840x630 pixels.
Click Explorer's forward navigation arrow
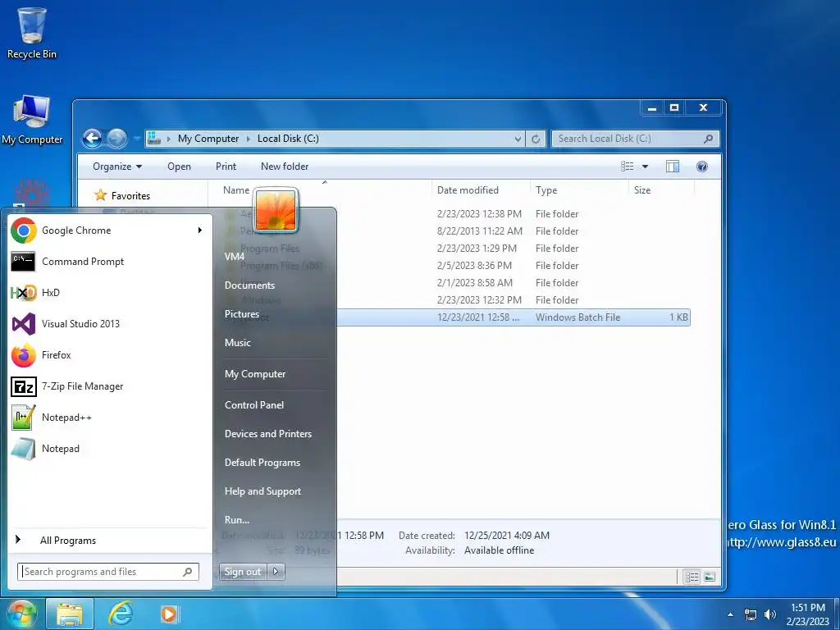pyautogui.click(x=116, y=139)
